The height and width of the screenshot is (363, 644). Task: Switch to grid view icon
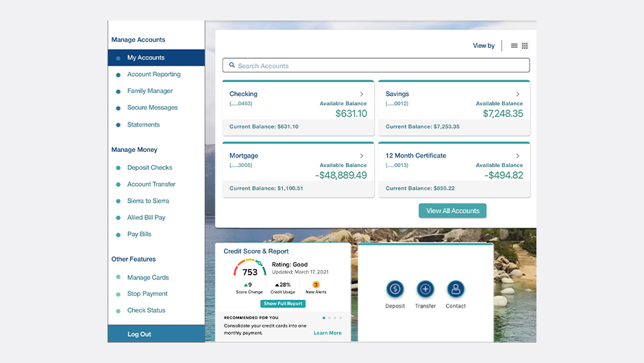pyautogui.click(x=525, y=46)
